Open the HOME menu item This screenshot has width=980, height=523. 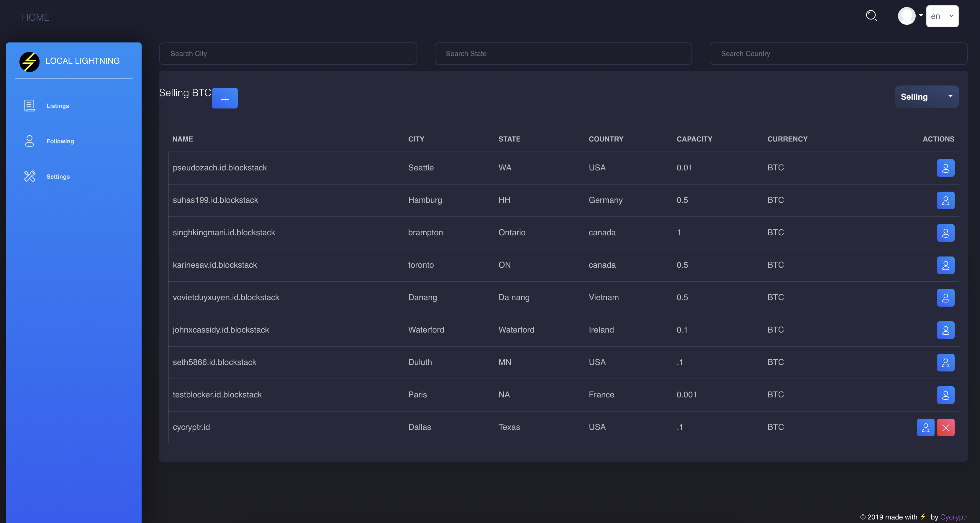click(36, 17)
